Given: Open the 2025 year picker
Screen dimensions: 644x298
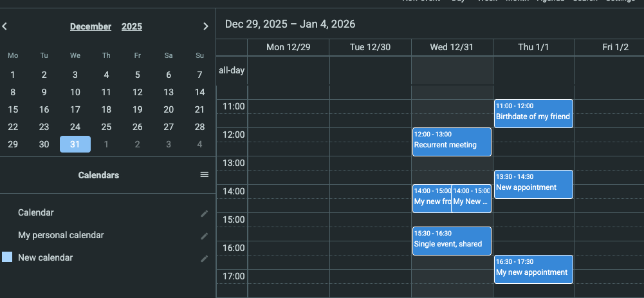Looking at the screenshot, I should click(x=132, y=26).
